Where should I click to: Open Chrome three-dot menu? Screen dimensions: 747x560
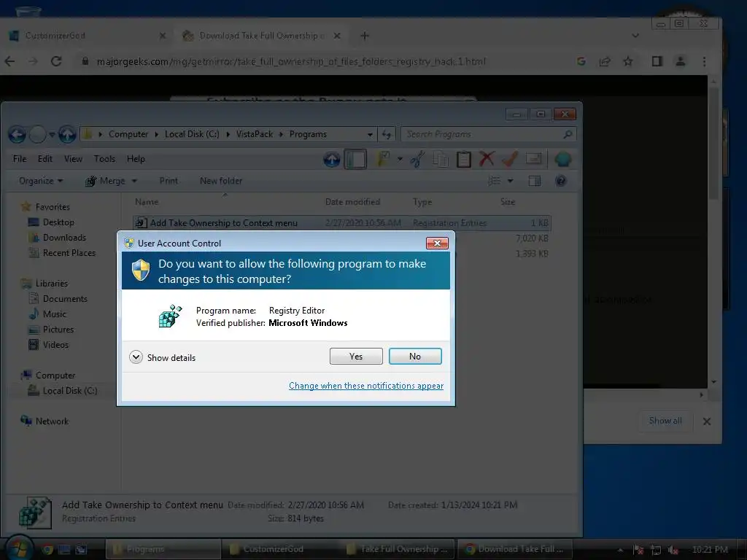click(x=704, y=61)
